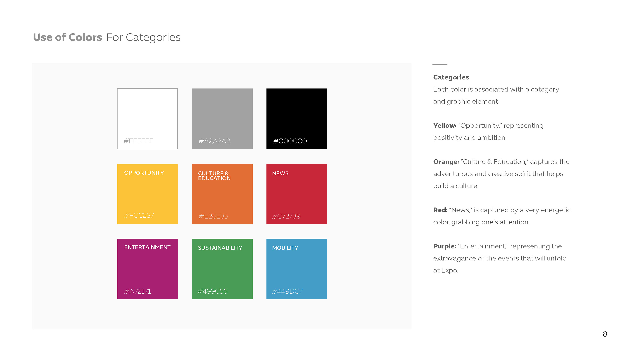Click the white #FFFFFF color swatch
The image size is (644, 362).
click(x=147, y=119)
